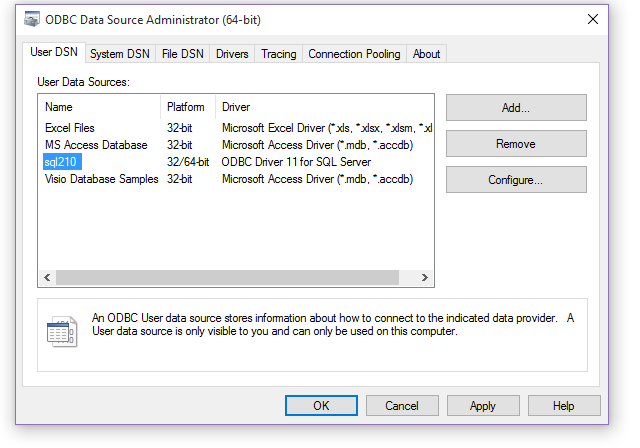Confirm with the OK button
Screen dimensions: 640x448
point(321,406)
